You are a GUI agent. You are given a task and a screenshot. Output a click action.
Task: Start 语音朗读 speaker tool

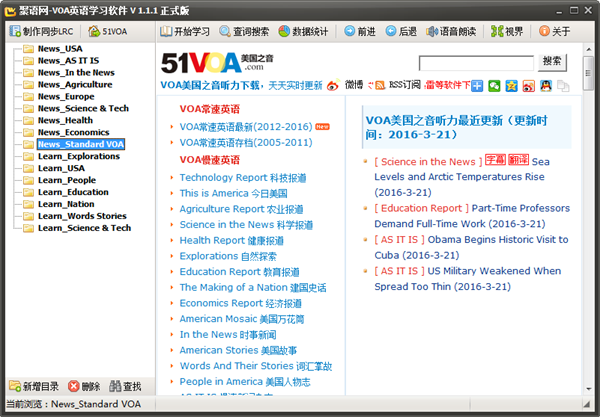click(x=451, y=31)
